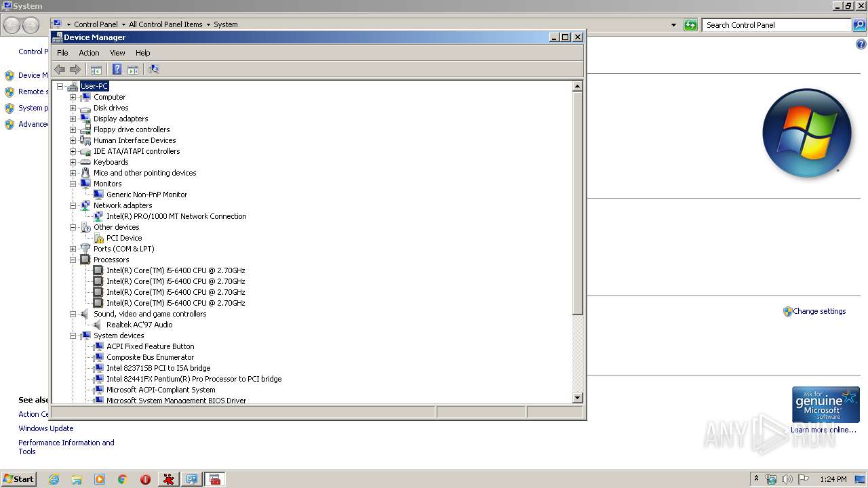Click the device tree scrollbar up arrow
Image resolution: width=868 pixels, height=488 pixels.
(x=578, y=86)
